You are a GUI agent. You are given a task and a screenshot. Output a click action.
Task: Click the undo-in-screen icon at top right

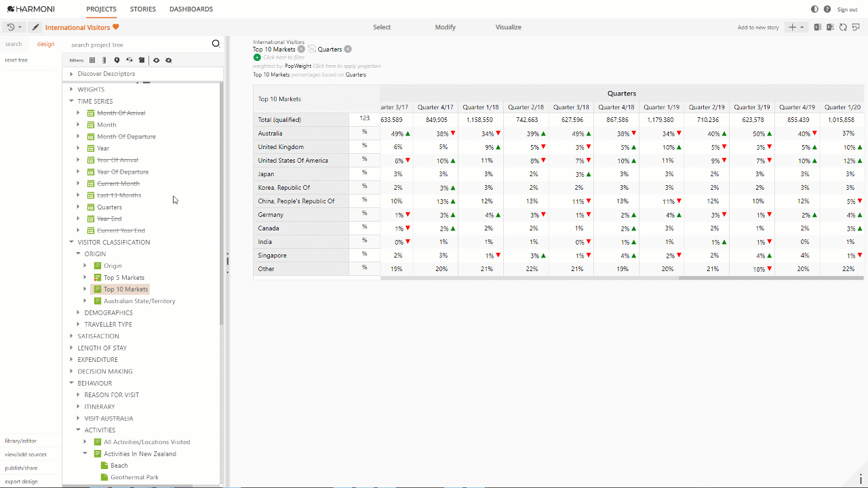point(856,27)
